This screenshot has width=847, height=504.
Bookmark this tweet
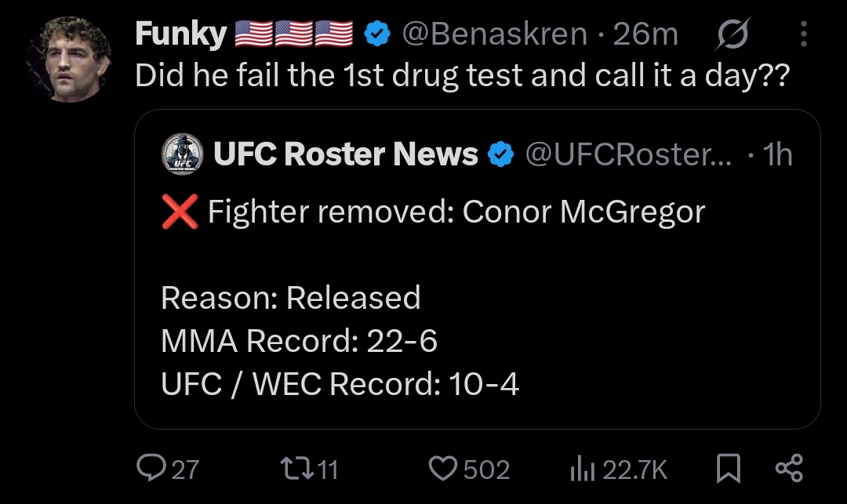(729, 469)
